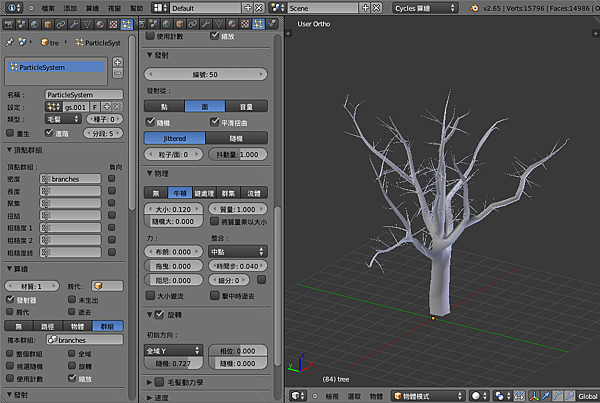
Task: Delete the Default screen layout with X
Action: (259, 8)
